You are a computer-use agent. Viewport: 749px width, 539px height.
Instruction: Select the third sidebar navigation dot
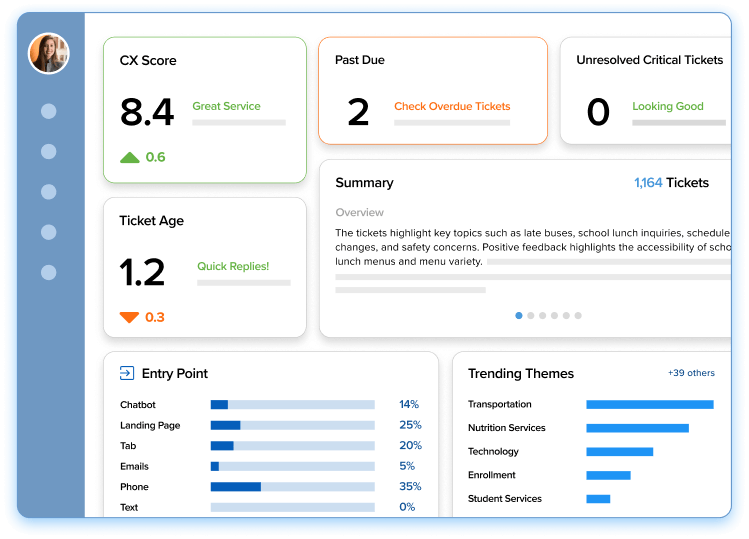click(x=49, y=192)
